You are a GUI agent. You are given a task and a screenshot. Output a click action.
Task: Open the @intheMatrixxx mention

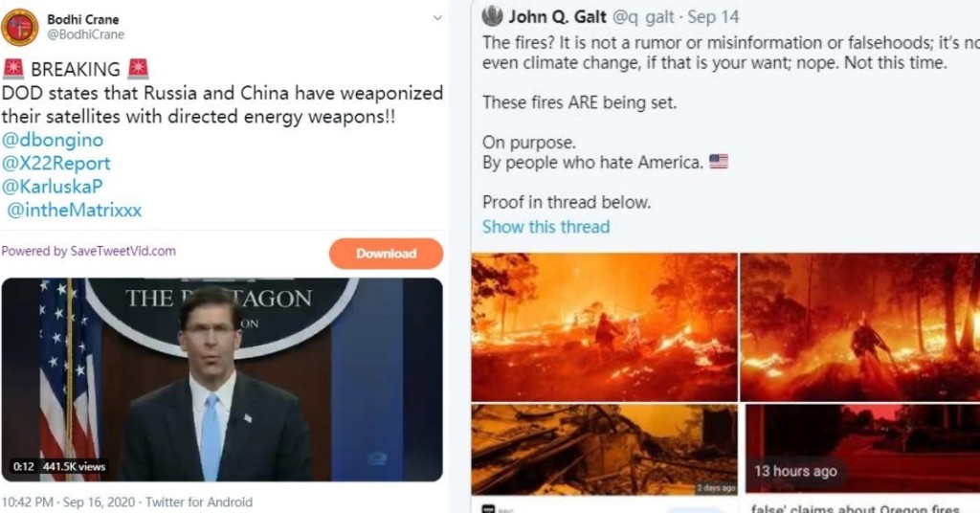point(75,210)
